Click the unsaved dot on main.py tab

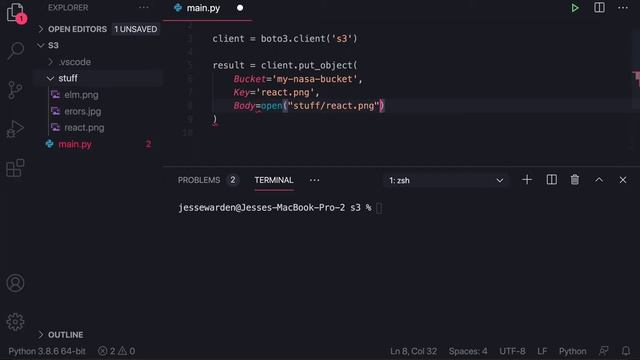coord(240,8)
